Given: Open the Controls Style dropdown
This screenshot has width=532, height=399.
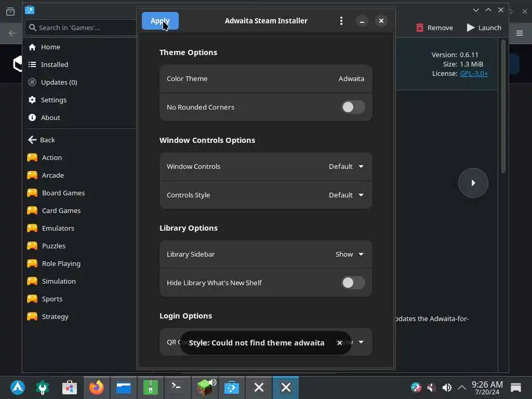Looking at the screenshot, I should tap(346, 195).
